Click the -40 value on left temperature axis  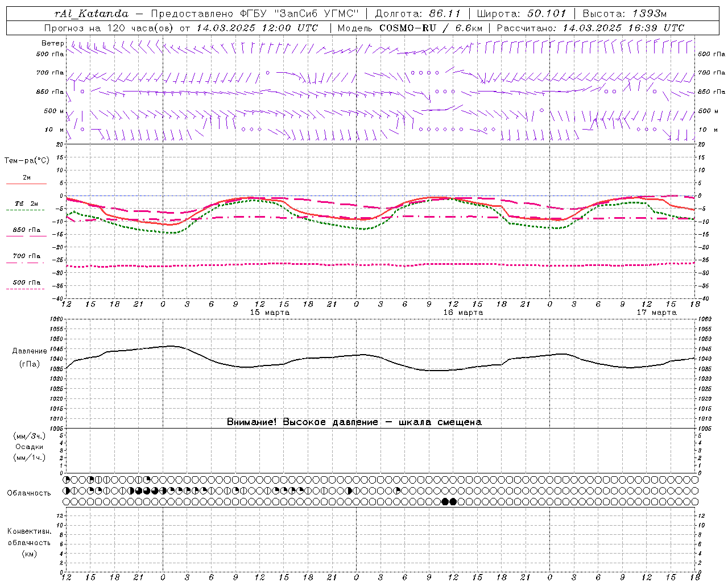58,298
